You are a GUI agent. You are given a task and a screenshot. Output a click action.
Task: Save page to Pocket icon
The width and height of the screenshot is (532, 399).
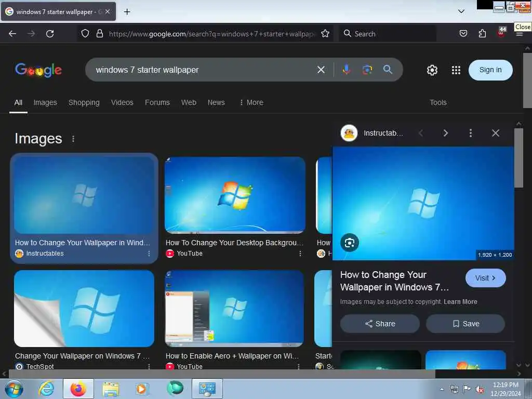point(463,33)
